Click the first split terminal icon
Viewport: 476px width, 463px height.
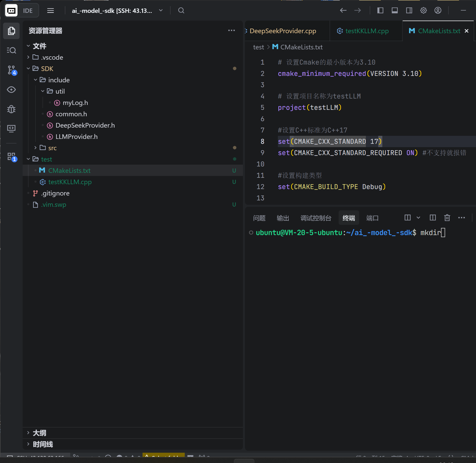[x=408, y=218]
